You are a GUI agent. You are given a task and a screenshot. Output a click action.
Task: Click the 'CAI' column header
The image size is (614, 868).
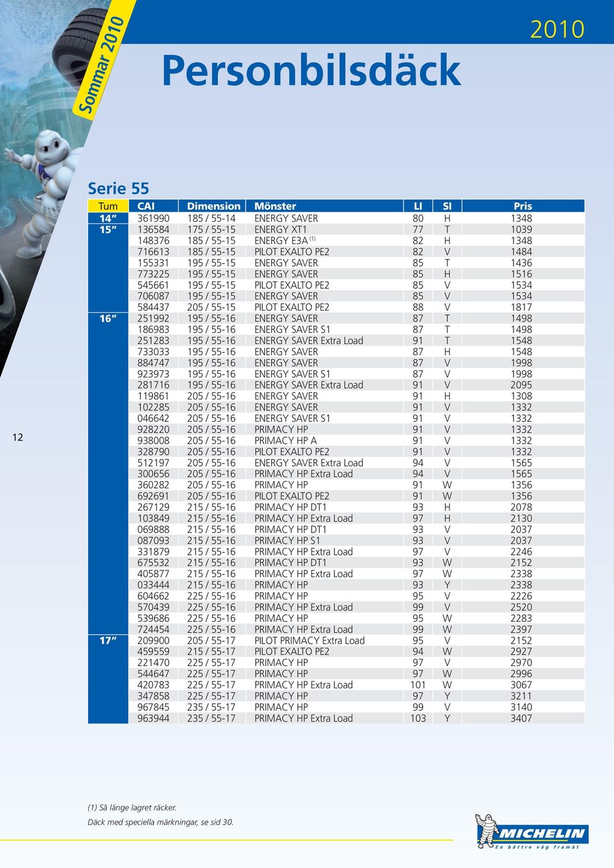[x=146, y=206]
